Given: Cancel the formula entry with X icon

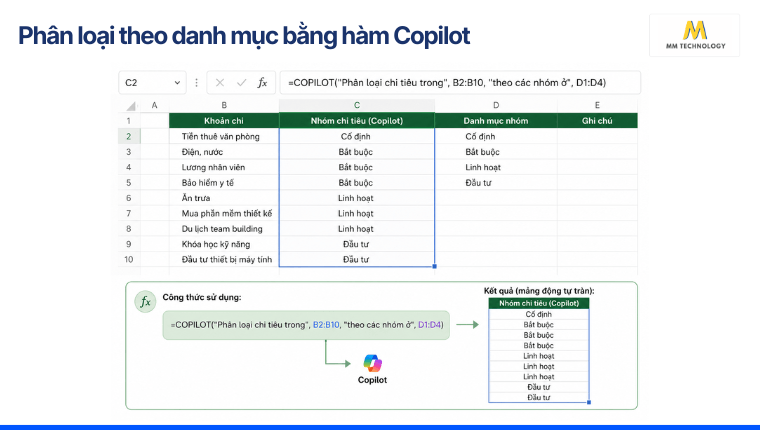Looking at the screenshot, I should pyautogui.click(x=220, y=83).
